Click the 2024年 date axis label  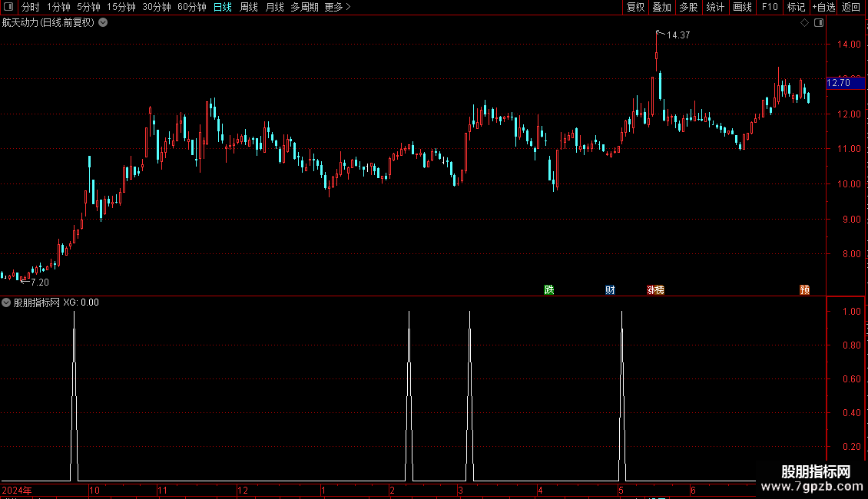17,491
